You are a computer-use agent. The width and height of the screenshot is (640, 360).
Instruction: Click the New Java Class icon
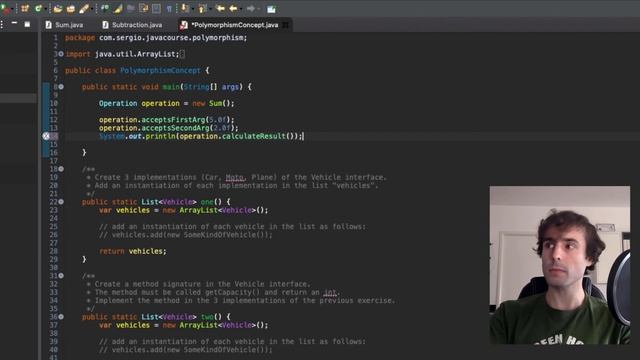(x=38, y=8)
